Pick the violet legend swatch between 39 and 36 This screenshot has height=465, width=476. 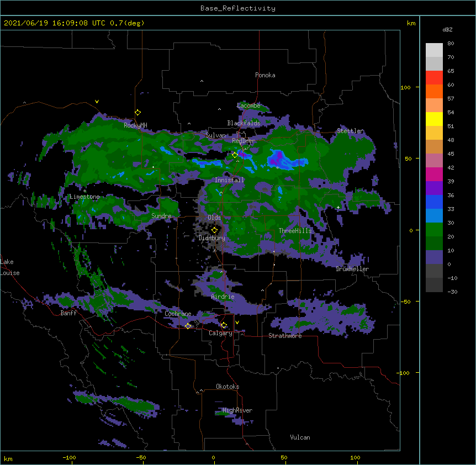pyautogui.click(x=434, y=188)
